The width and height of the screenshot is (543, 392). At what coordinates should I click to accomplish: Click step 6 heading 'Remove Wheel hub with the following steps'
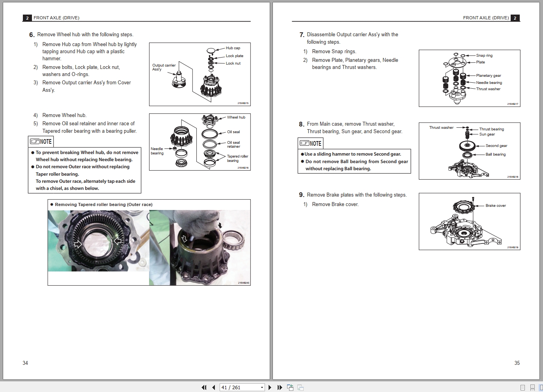click(x=85, y=35)
